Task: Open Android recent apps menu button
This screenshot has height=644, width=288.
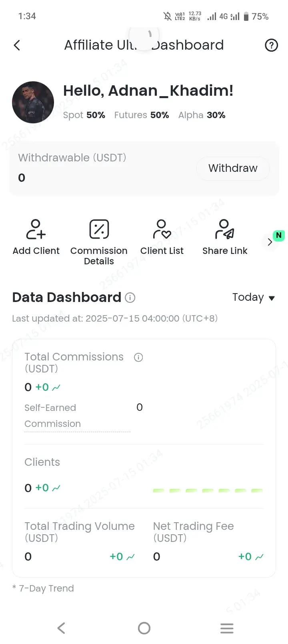Action: 227,628
